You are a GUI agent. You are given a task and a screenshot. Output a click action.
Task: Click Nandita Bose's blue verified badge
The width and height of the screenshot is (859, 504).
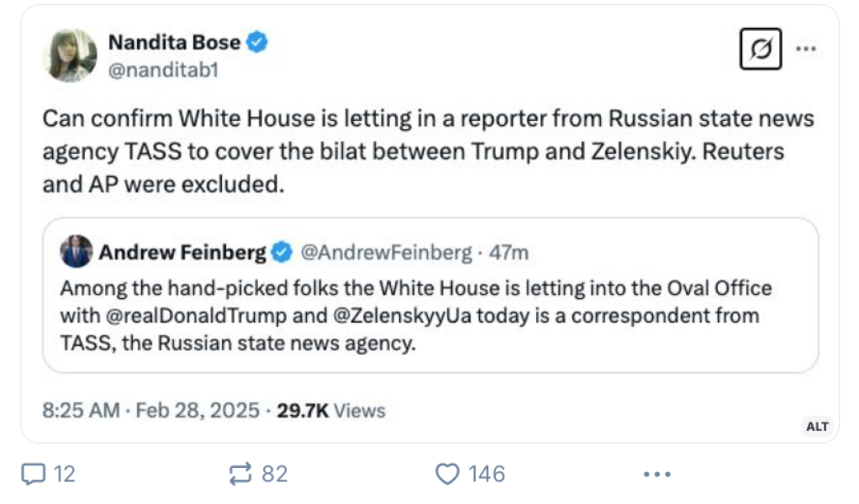click(257, 43)
